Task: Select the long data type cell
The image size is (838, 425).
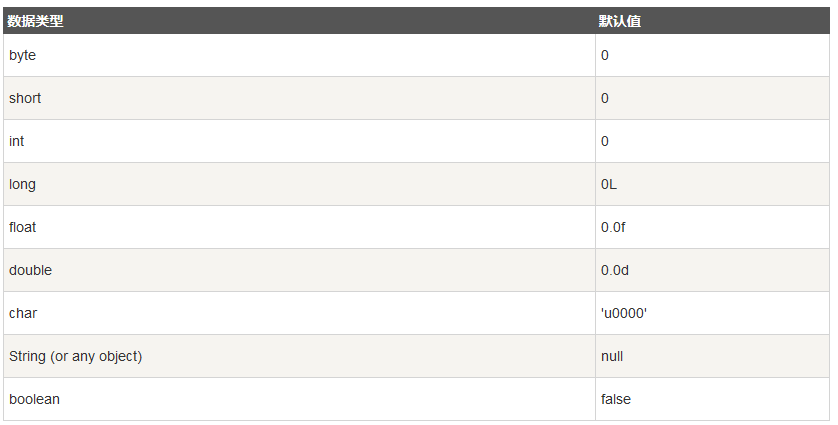Action: [22, 185]
